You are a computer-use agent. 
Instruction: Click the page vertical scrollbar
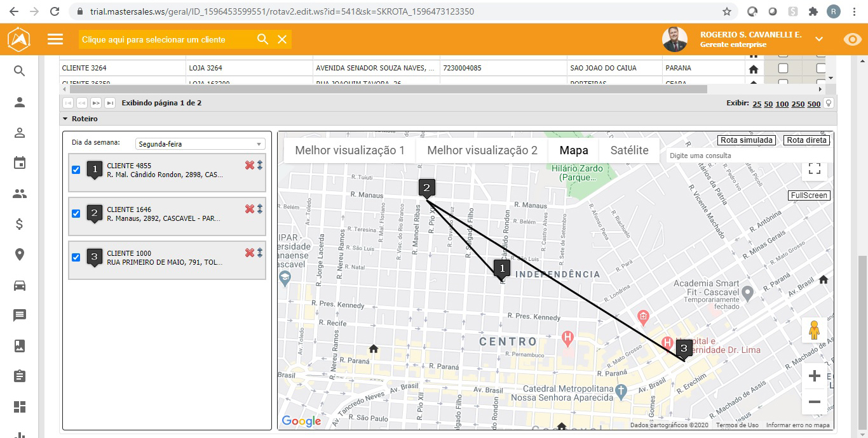[x=862, y=317]
